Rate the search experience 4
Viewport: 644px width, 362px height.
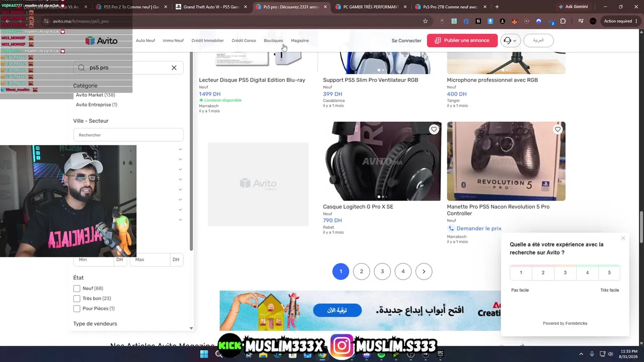coord(587,273)
